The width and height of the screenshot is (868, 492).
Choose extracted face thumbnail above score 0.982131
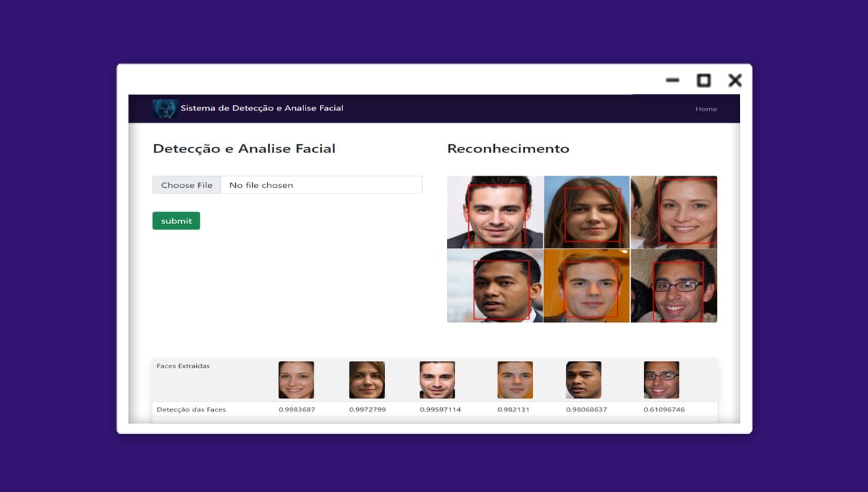click(515, 380)
